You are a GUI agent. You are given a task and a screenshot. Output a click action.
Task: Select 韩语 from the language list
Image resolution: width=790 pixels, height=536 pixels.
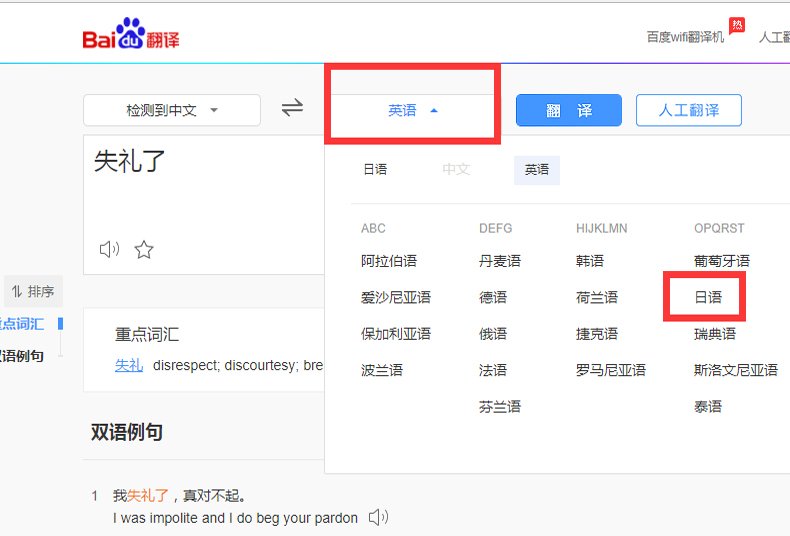pos(590,261)
